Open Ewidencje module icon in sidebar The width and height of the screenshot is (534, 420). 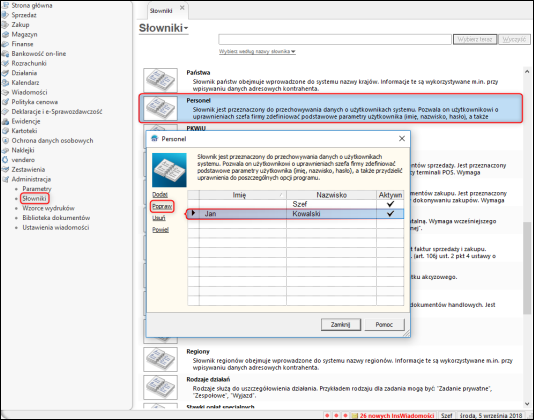(x=5, y=121)
